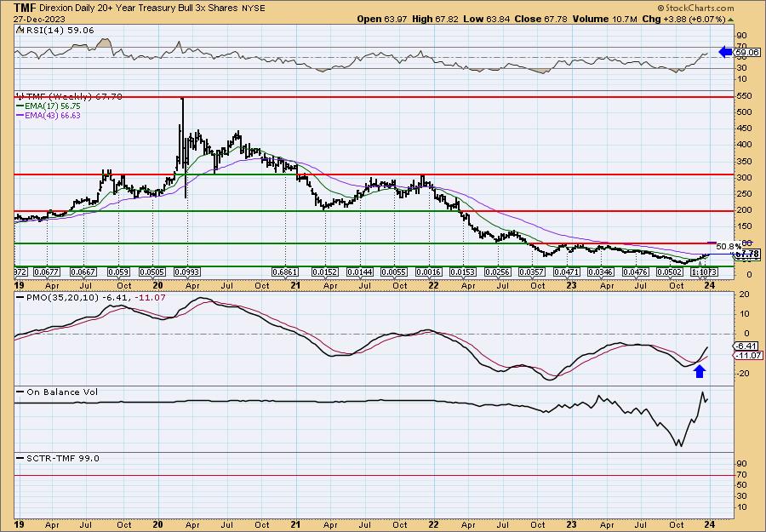Click the boxed 59.06 RSI value tag
Viewport: 766px width, 532px height.
pos(747,52)
